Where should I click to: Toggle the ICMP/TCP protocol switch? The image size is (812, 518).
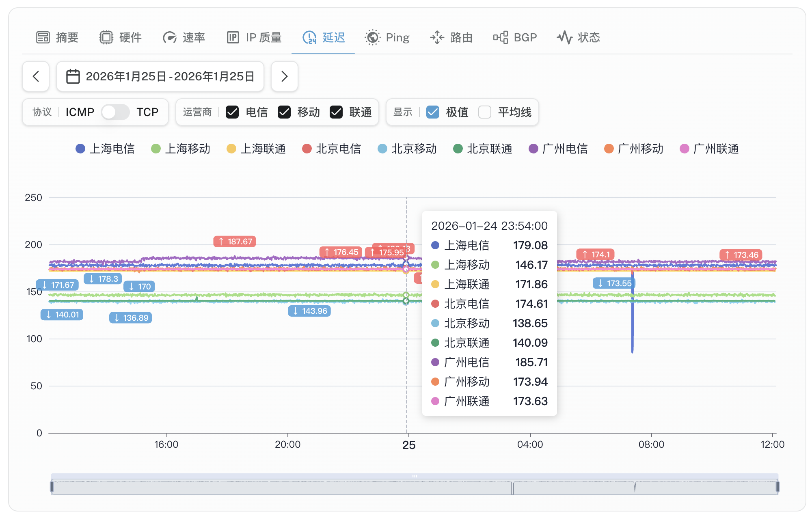click(115, 112)
